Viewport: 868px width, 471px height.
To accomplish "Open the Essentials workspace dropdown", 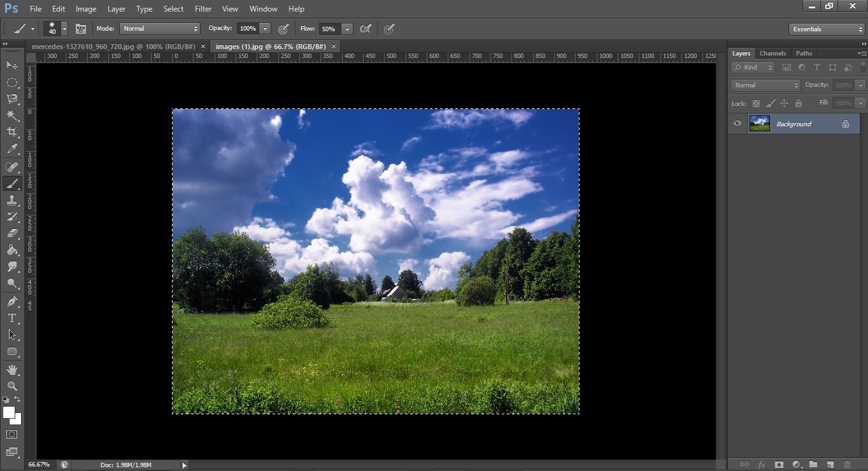I will click(825, 29).
